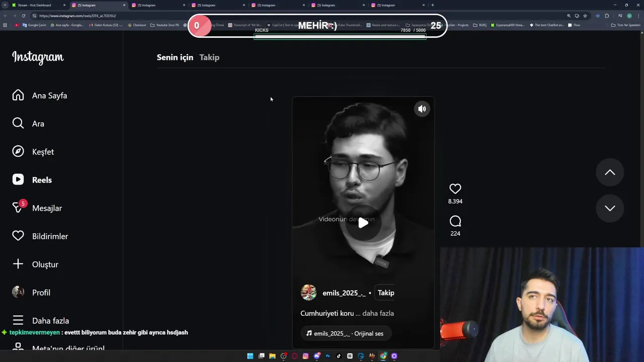644x362 pixels.
Task: Go to next reel with down arrow
Action: (x=610, y=208)
